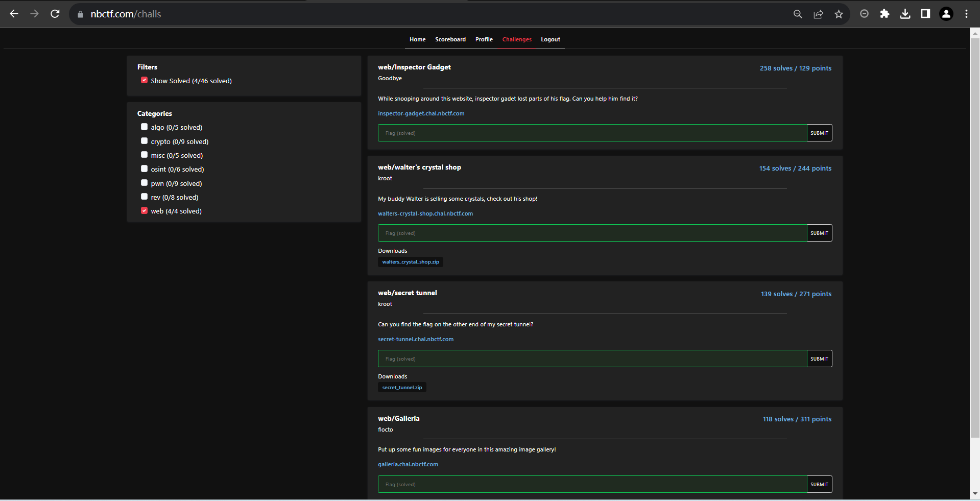Check the crypto category checkbox
The width and height of the screenshot is (980, 501).
pyautogui.click(x=144, y=141)
